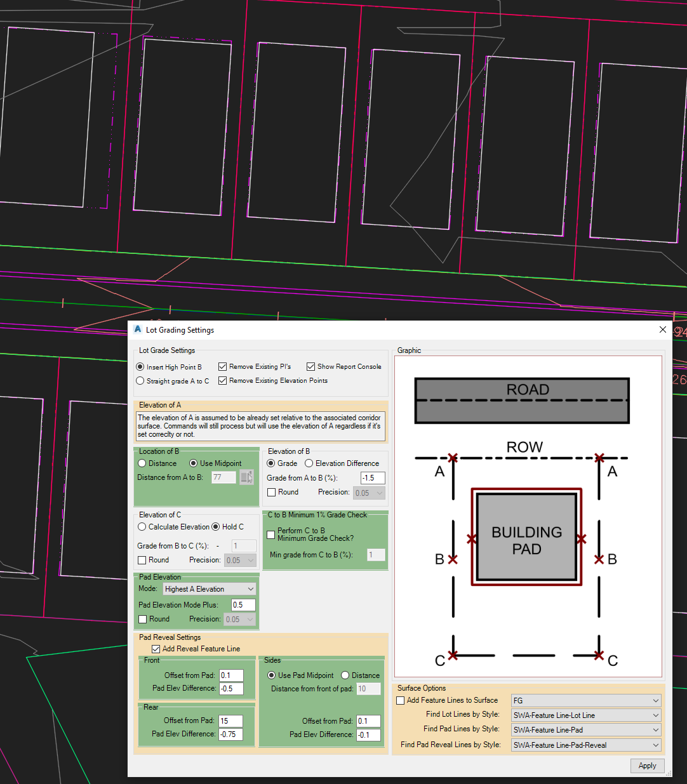Viewport: 687px width, 784px height.
Task: Click the Apply button
Action: pyautogui.click(x=647, y=766)
